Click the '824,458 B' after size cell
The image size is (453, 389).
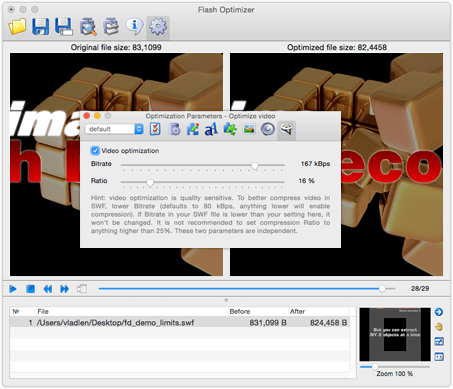tap(329, 323)
